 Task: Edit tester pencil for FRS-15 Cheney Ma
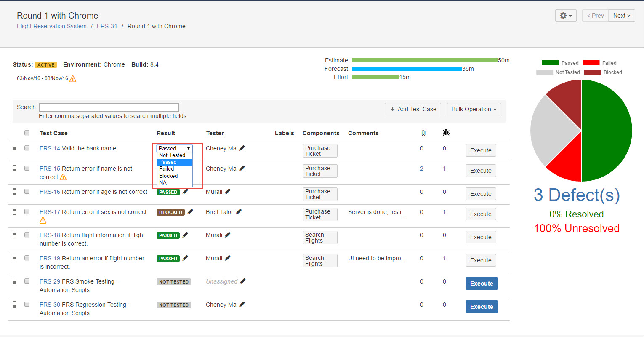tap(242, 168)
